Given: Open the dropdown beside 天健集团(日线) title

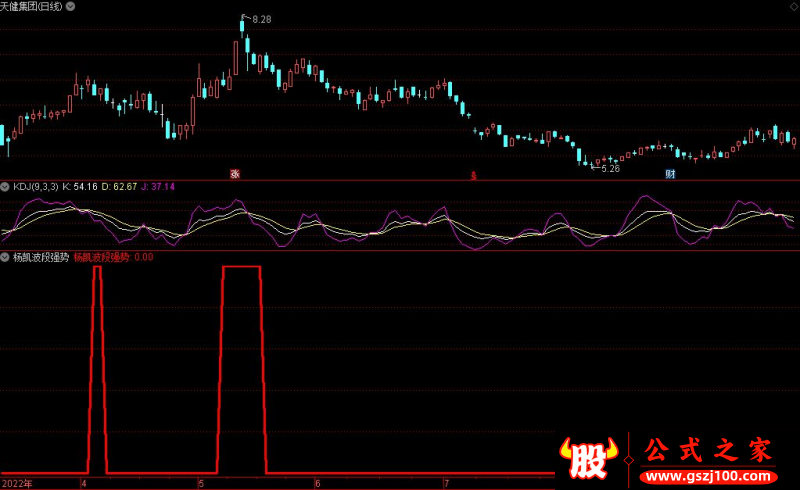Looking at the screenshot, I should coord(71,7).
